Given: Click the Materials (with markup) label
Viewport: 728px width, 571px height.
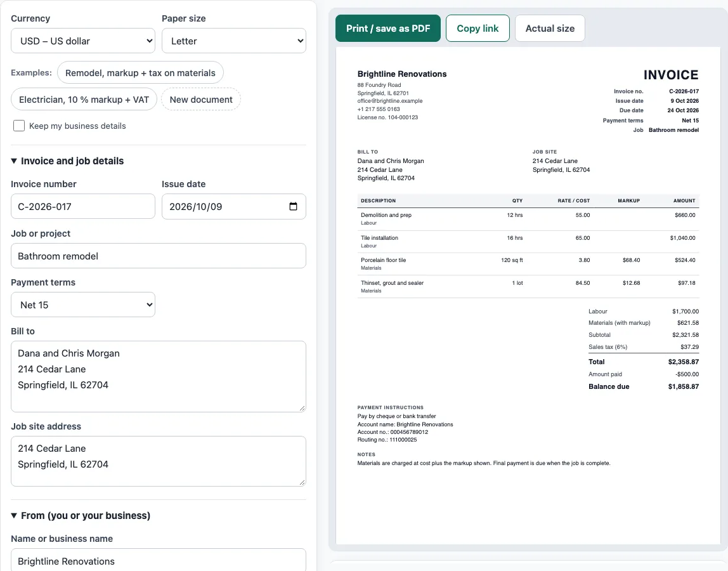Looking at the screenshot, I should [620, 323].
